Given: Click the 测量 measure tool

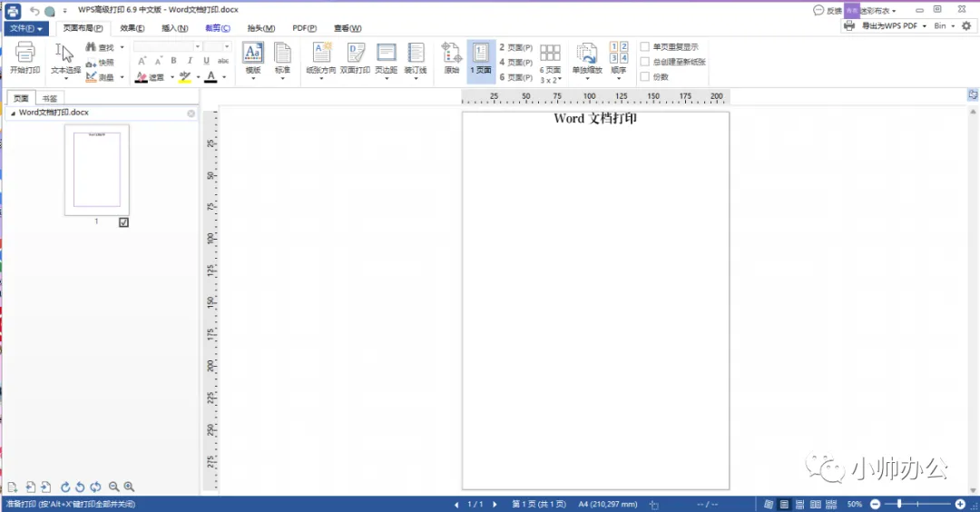Looking at the screenshot, I should pos(100,77).
